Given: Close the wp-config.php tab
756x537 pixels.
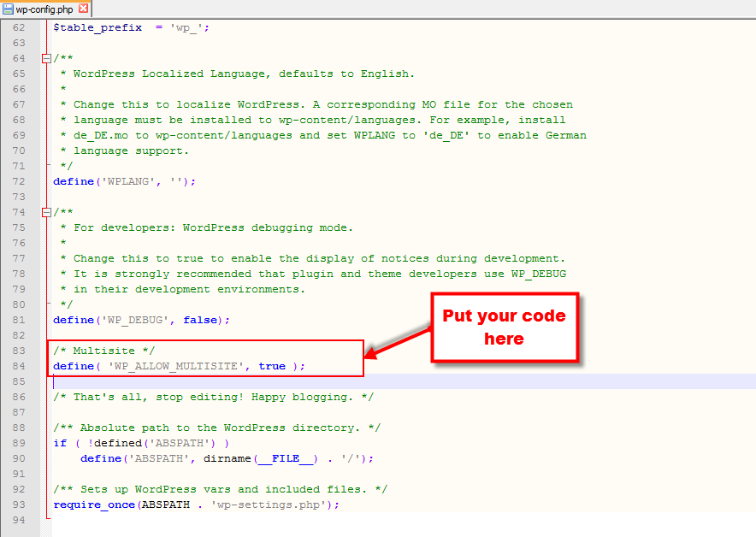Looking at the screenshot, I should tap(84, 9).
